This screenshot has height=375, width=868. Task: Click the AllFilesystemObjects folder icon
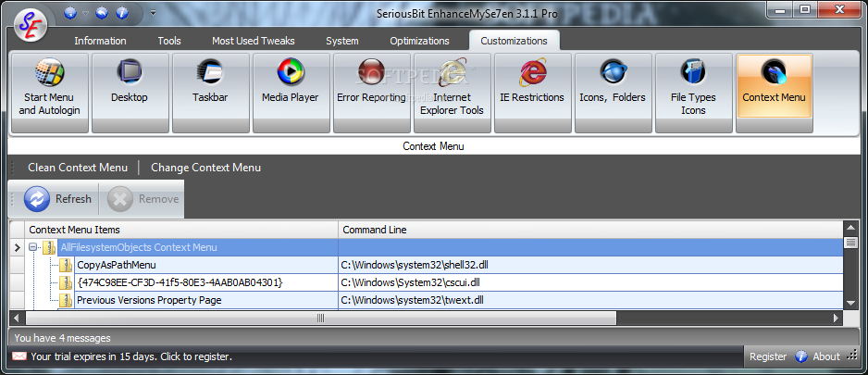[x=49, y=247]
